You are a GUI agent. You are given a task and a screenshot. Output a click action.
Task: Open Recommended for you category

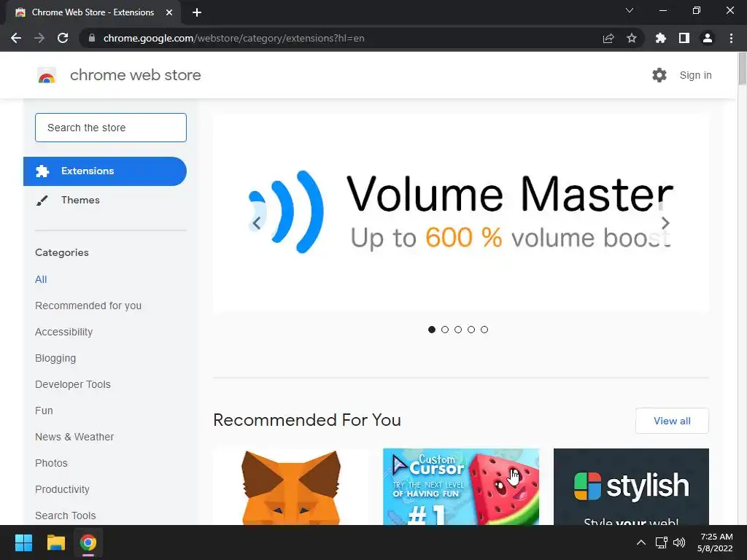[88, 306]
